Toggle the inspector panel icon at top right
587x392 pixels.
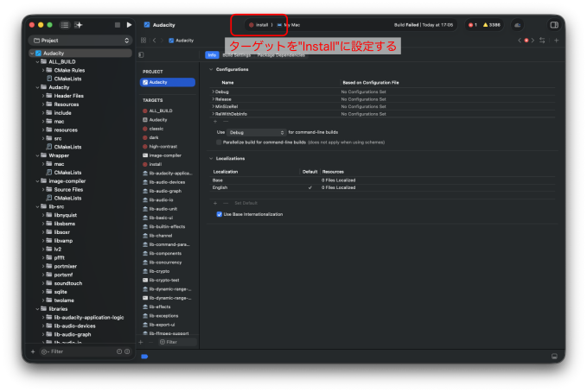pos(554,25)
